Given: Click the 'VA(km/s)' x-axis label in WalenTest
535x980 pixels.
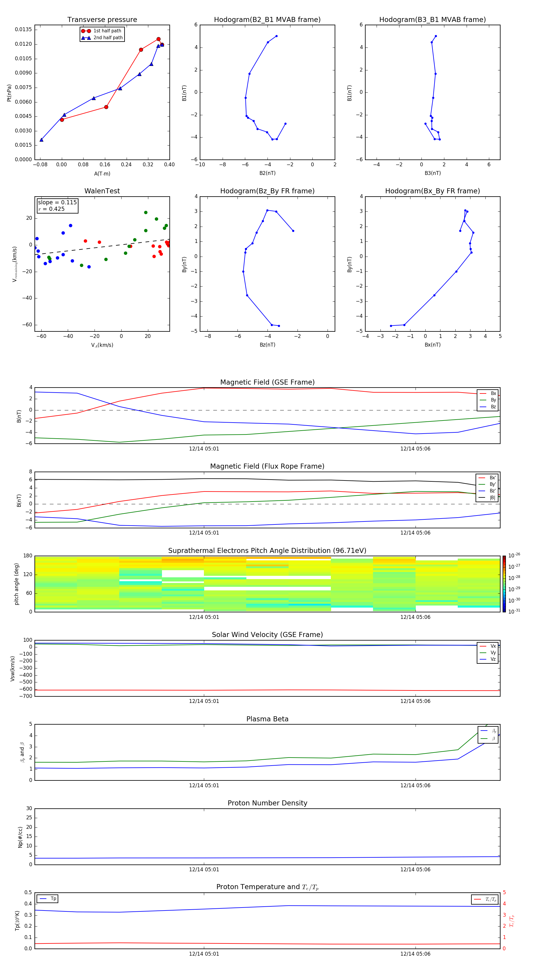Looking at the screenshot, I should [102, 345].
